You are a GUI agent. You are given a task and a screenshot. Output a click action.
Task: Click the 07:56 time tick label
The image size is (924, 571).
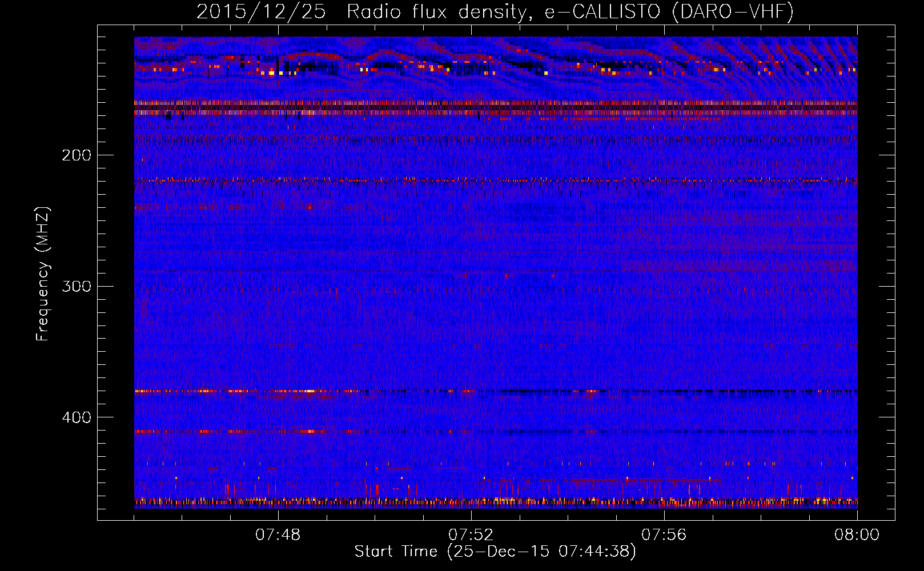664,535
